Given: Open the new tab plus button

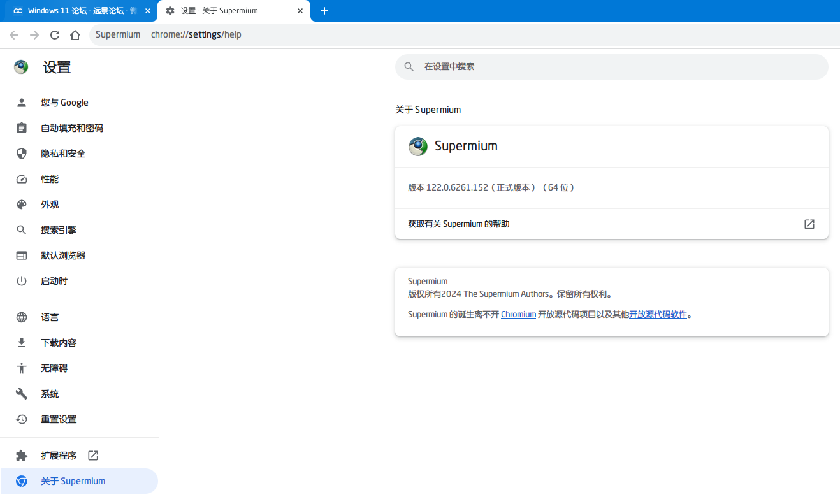Looking at the screenshot, I should pyautogui.click(x=324, y=11).
